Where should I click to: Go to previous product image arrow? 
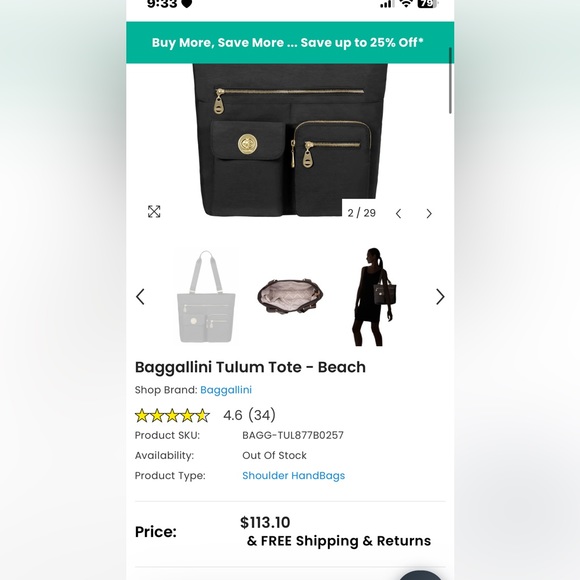click(x=398, y=213)
